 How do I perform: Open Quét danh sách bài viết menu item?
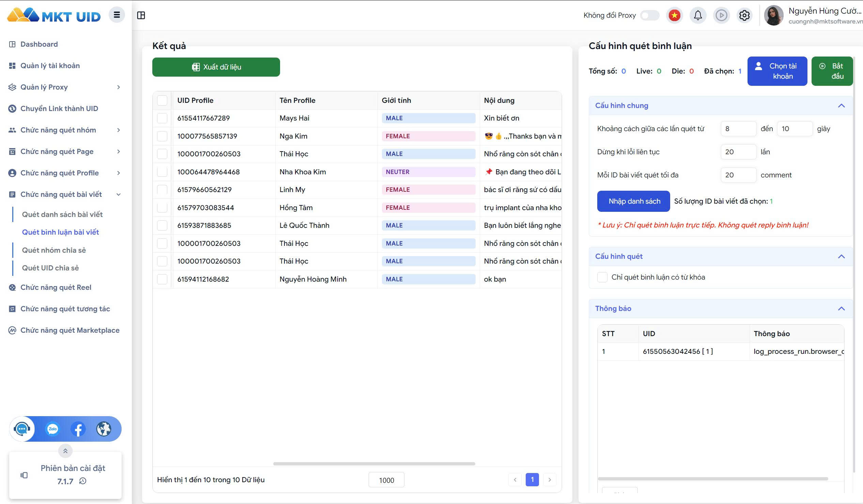pos(62,214)
